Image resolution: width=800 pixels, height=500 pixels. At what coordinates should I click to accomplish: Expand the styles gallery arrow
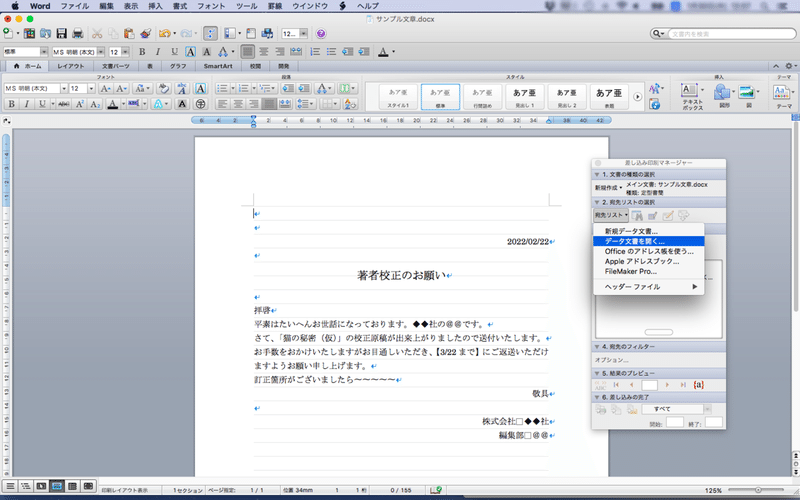637,96
